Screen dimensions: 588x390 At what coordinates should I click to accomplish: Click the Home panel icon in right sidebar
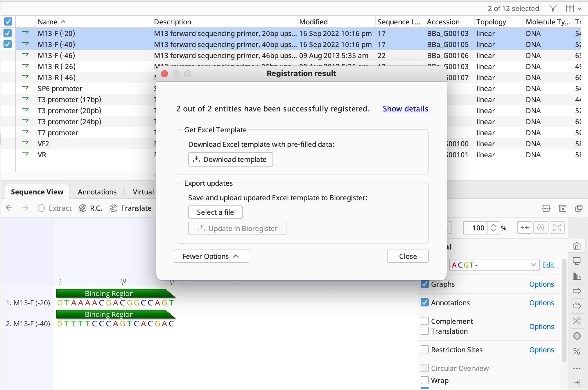(577, 245)
